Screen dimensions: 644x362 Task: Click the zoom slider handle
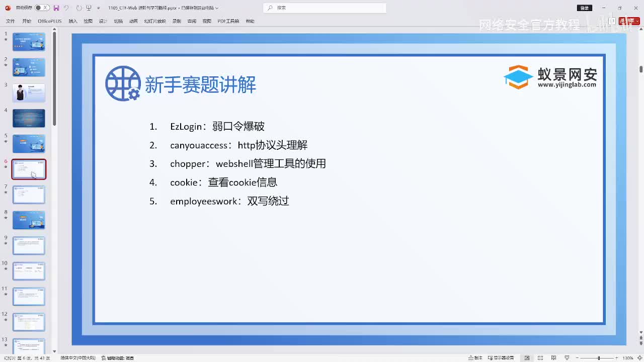[x=599, y=358]
